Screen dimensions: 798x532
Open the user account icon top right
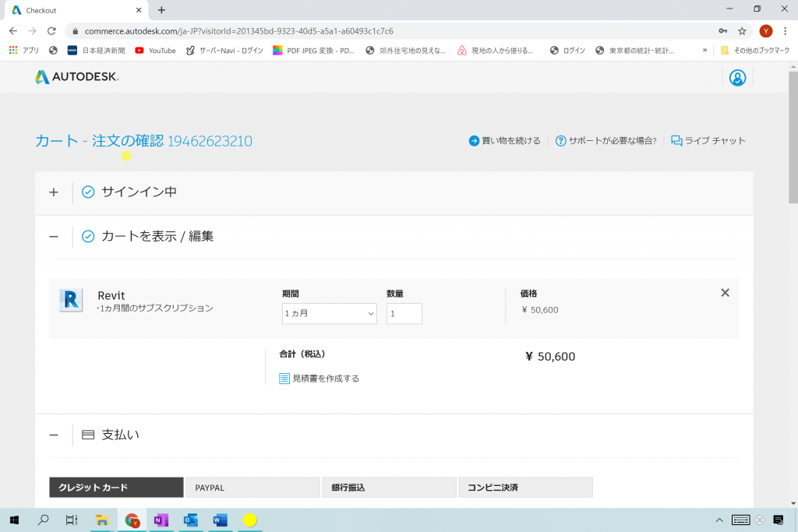coord(737,77)
